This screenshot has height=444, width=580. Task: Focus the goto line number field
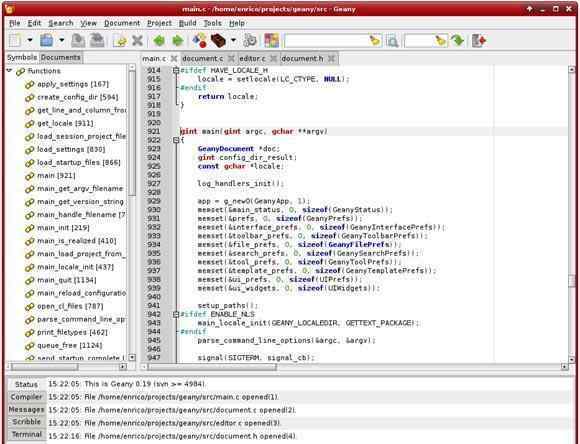pyautogui.click(x=419, y=41)
